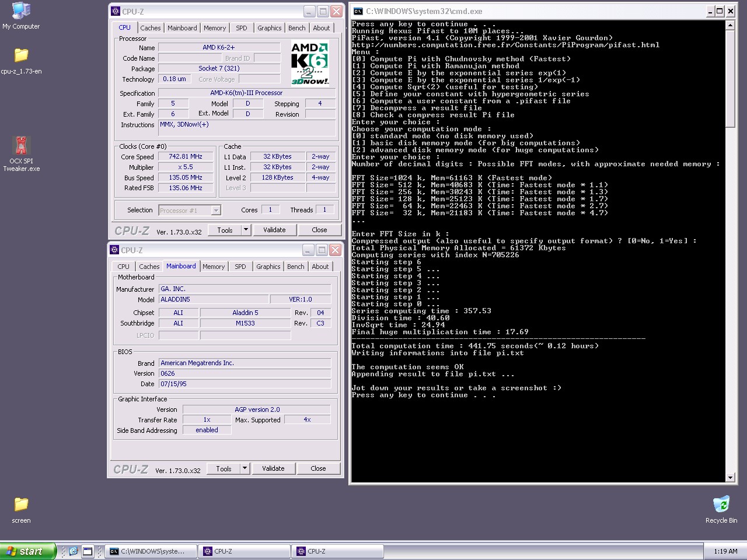
Task: Click Bus Speed value 135.05 MHz
Action: coord(186,178)
